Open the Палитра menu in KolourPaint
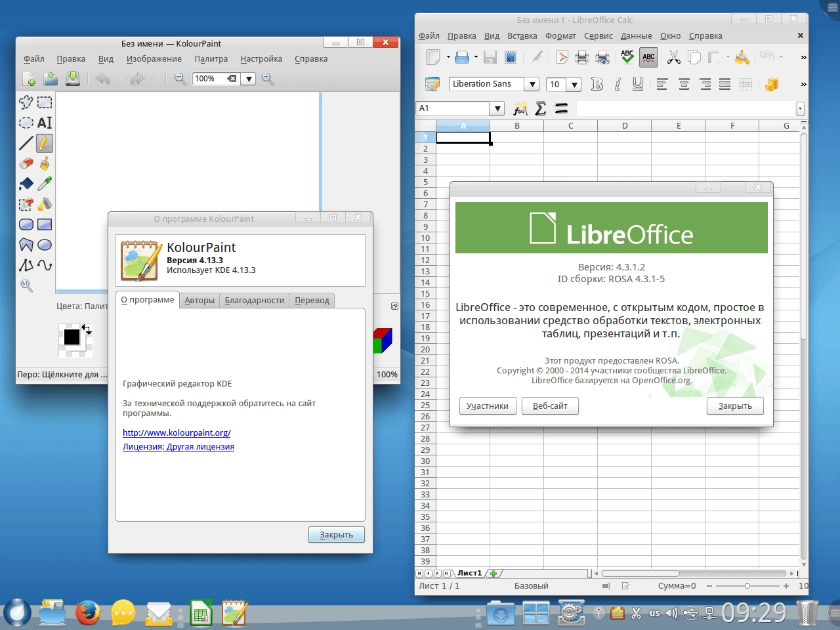Screen dimensions: 840x630 (211, 59)
